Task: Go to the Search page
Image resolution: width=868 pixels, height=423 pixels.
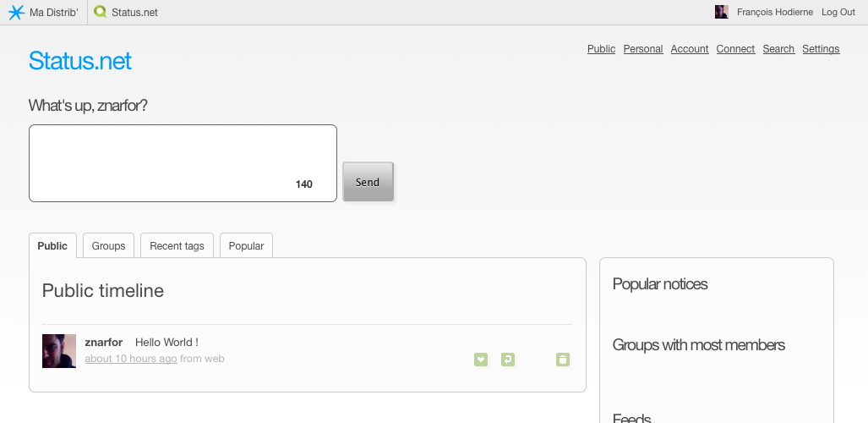Action: (x=778, y=49)
